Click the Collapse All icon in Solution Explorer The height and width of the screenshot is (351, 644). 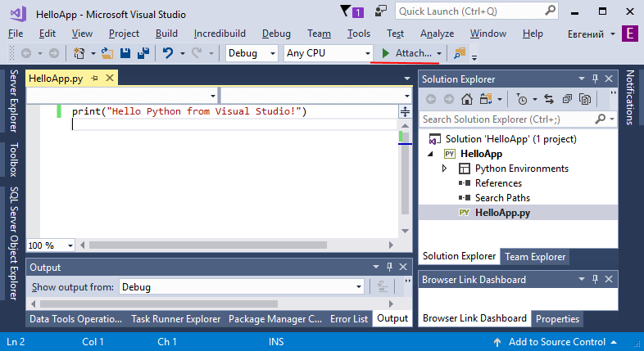pyautogui.click(x=567, y=99)
